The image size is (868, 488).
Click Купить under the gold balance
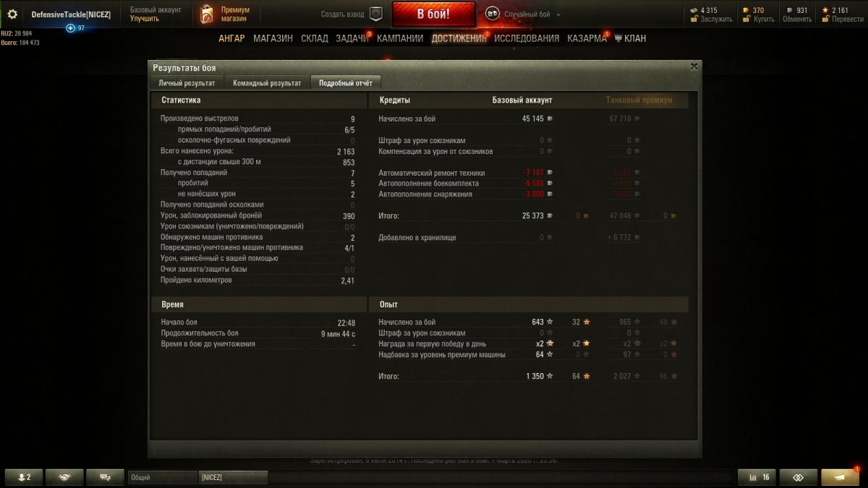(x=764, y=19)
